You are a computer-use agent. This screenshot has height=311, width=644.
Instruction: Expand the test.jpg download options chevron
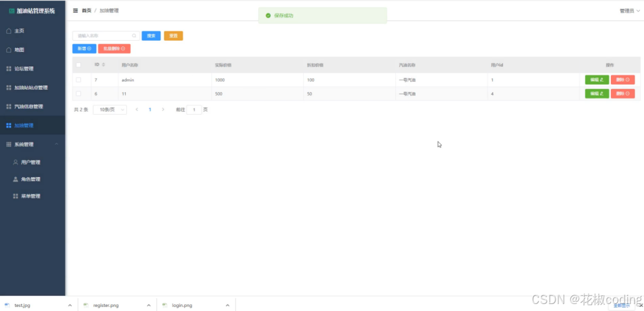click(70, 305)
